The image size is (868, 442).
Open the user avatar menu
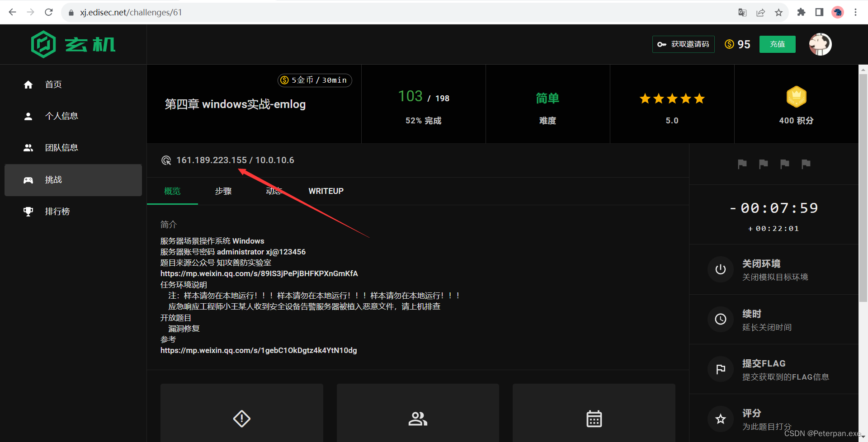point(820,44)
